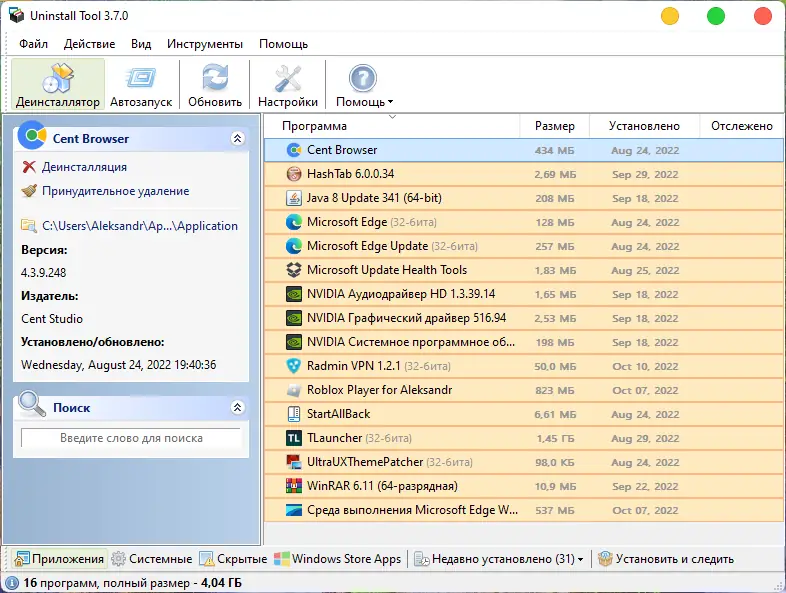
Task: Click the magnifier icon in Поиск panel
Action: (x=32, y=404)
